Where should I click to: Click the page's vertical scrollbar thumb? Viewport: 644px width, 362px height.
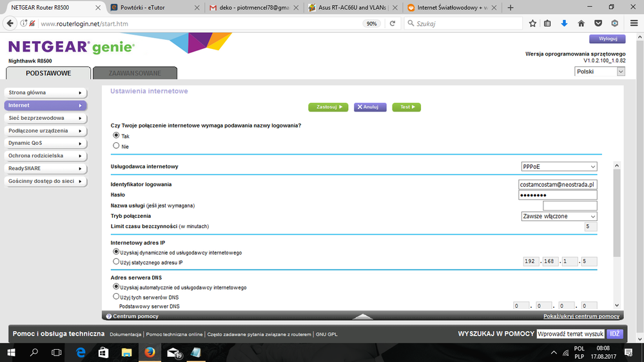[616, 213]
